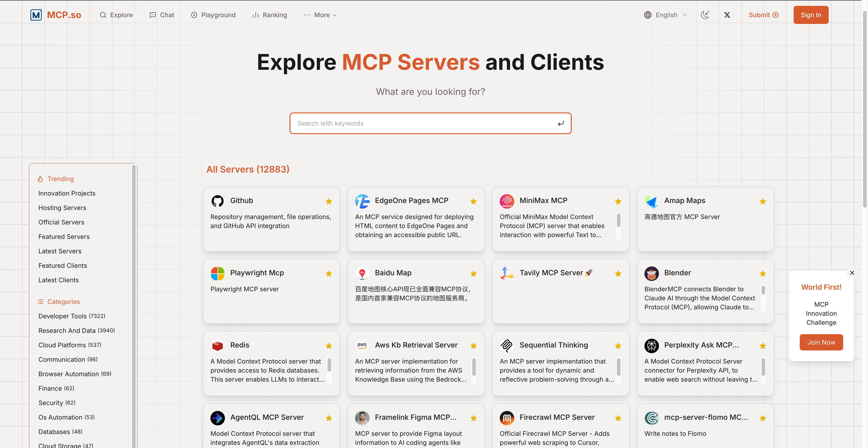The width and height of the screenshot is (868, 448).
Task: Go to the Ranking page
Action: 270,15
